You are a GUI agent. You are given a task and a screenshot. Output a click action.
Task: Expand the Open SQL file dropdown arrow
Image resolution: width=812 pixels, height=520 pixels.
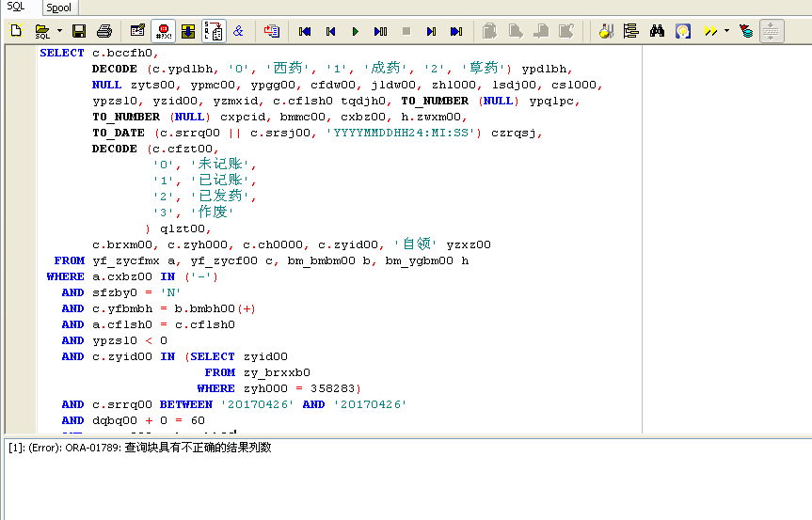pyautogui.click(x=59, y=31)
